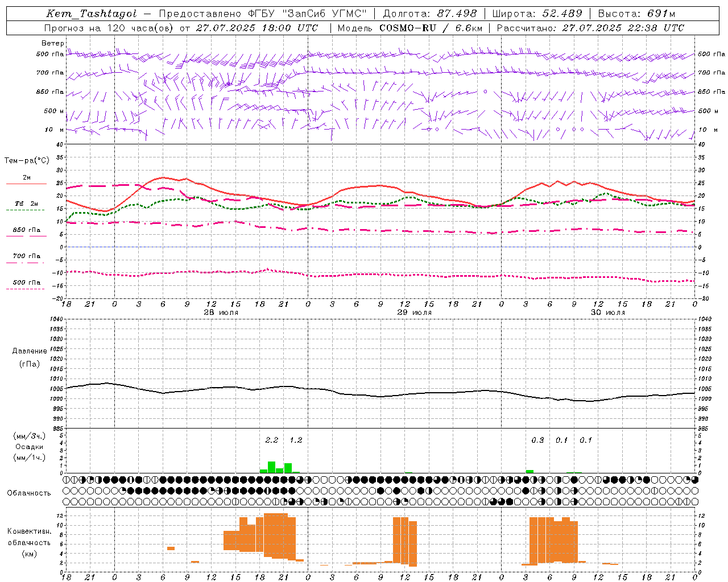Click the longitude value 87.498
The height and width of the screenshot is (582, 728).
pos(457,14)
